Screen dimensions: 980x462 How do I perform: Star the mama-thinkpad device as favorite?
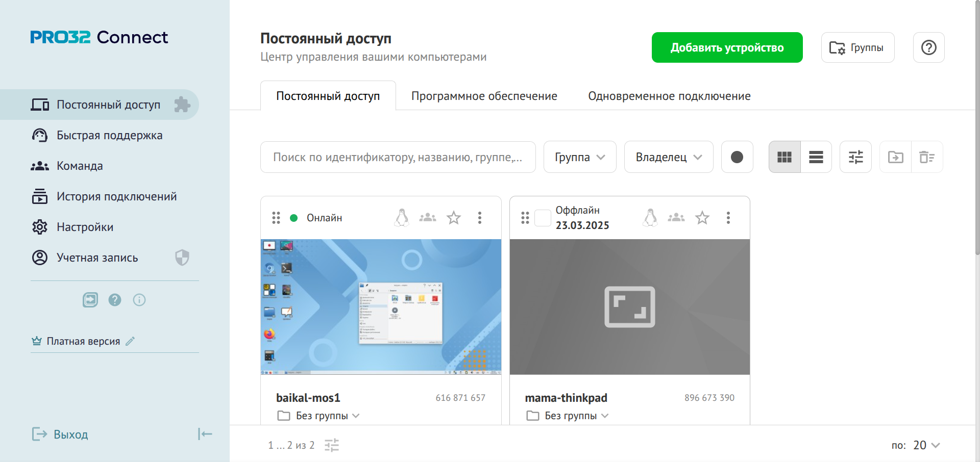click(702, 218)
